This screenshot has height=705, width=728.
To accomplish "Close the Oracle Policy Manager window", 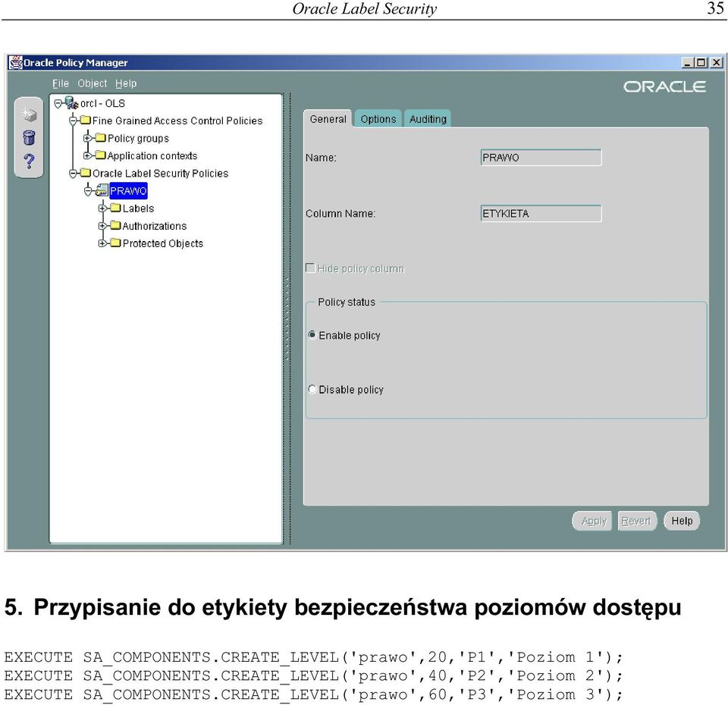I will click(717, 62).
